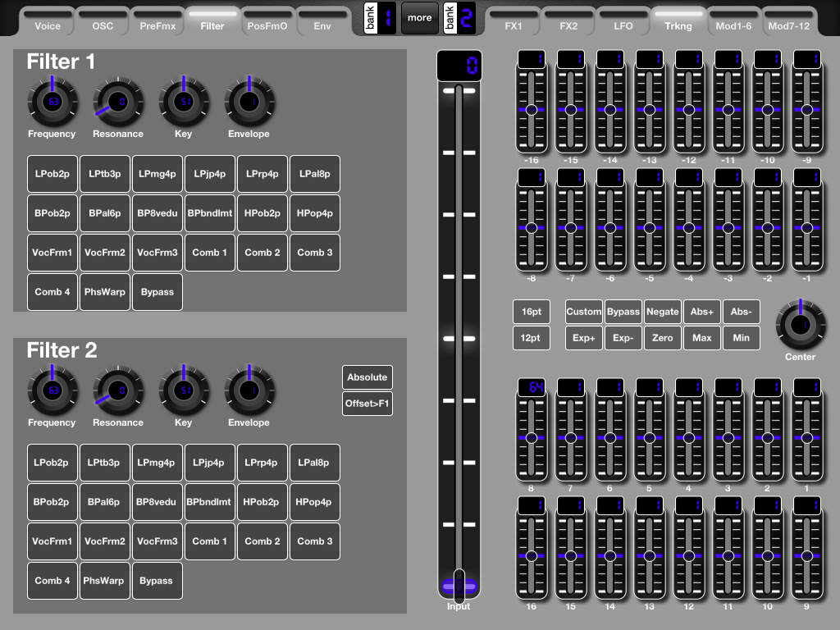Choose LPob2p type for Filter 1
This screenshot has height=630, width=840.
pos(52,174)
